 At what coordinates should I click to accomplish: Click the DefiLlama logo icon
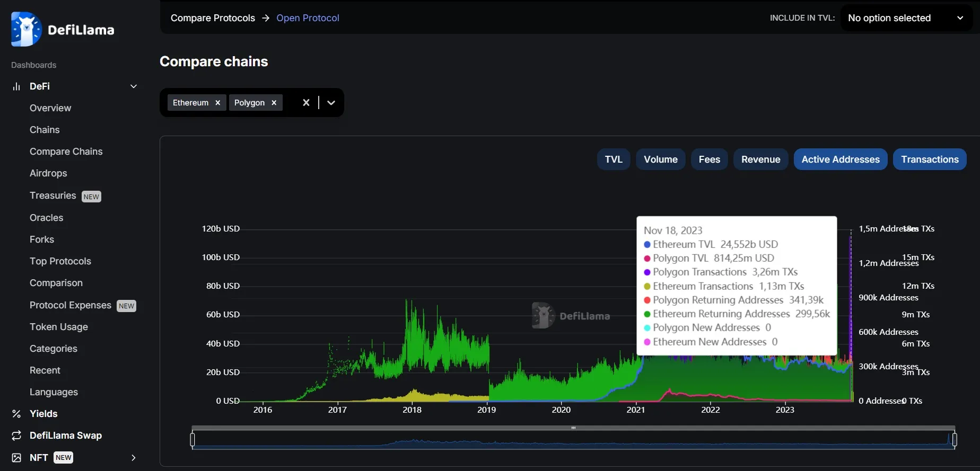[26, 29]
